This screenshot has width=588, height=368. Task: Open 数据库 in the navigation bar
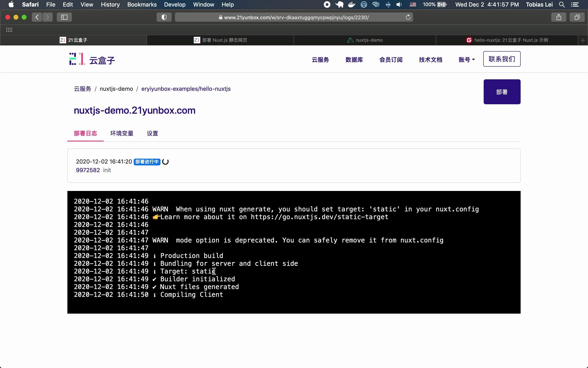click(x=354, y=60)
